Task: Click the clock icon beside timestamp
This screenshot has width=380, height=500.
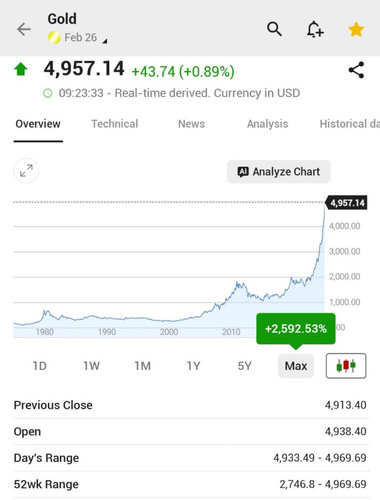Action: (48, 93)
